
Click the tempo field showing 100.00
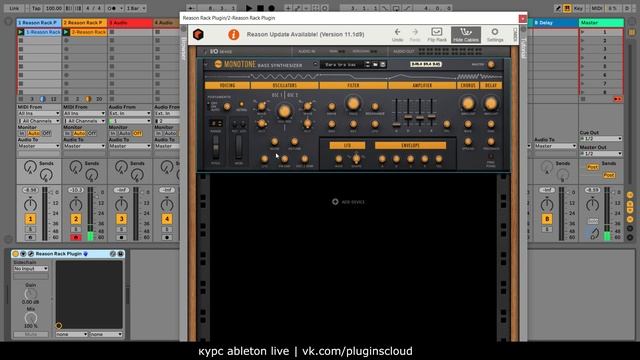click(x=53, y=8)
